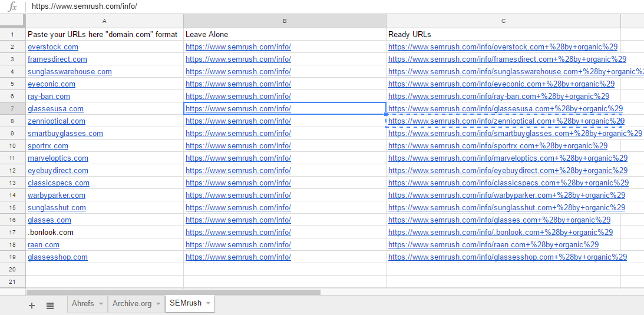Open Ahrefs tab dropdown arrow
The width and height of the screenshot is (644, 315).
(101, 304)
